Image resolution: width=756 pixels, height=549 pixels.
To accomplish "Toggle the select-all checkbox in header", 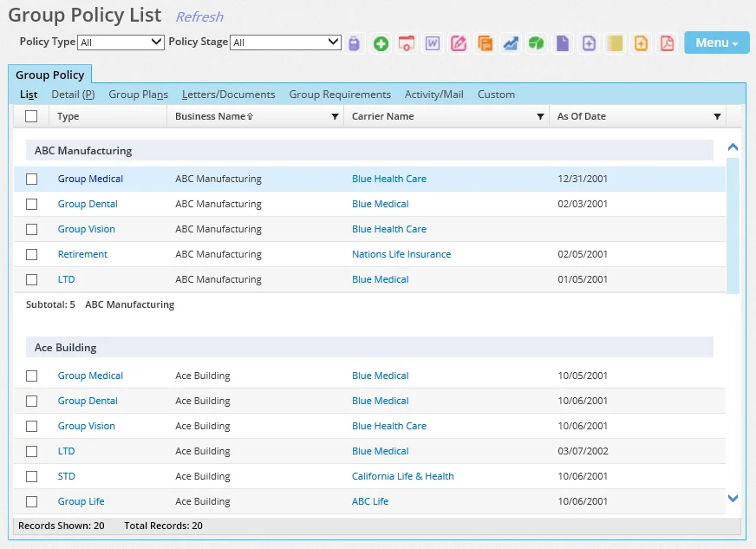I will point(31,116).
